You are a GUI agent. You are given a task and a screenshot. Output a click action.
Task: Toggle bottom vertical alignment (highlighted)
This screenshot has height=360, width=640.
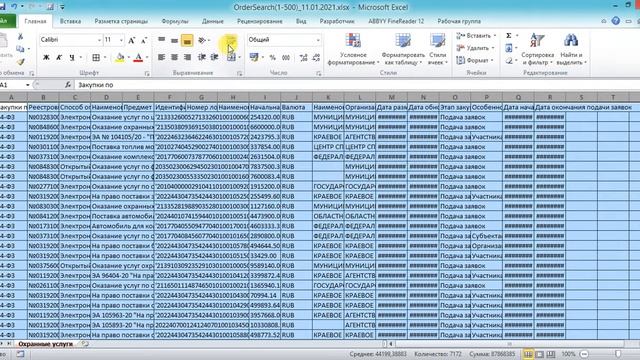[x=187, y=40]
